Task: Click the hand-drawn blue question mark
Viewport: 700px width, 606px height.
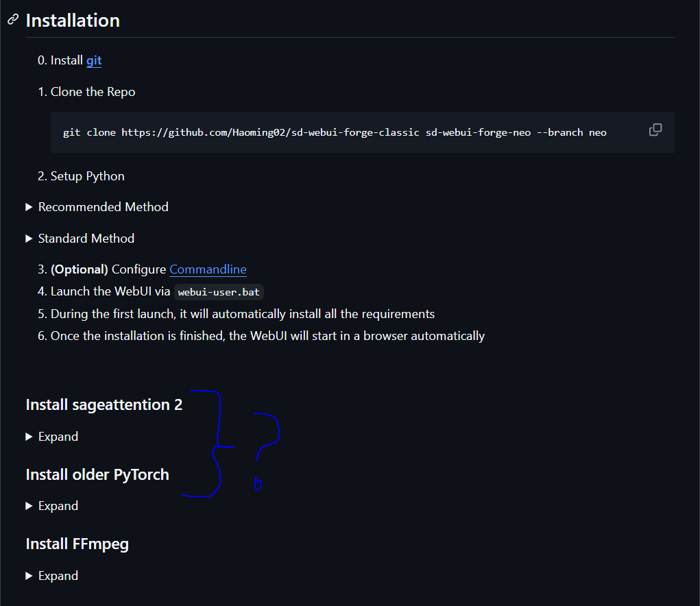Action: click(x=267, y=439)
